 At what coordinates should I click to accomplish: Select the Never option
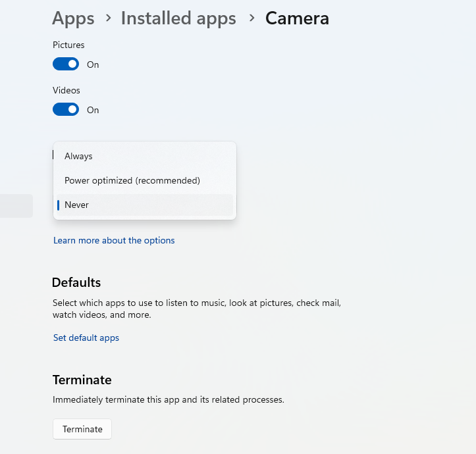pyautogui.click(x=144, y=205)
